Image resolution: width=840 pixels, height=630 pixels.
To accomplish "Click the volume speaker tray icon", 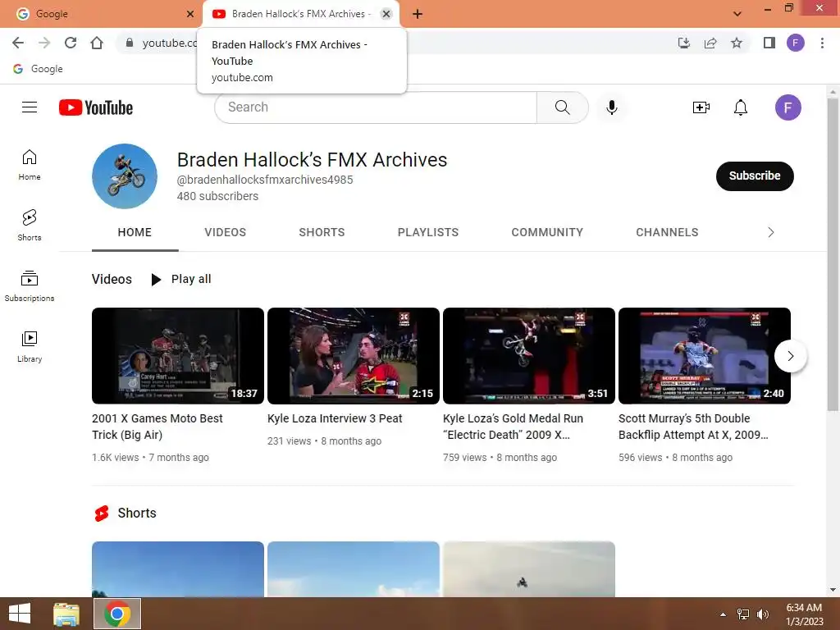I will (762, 614).
